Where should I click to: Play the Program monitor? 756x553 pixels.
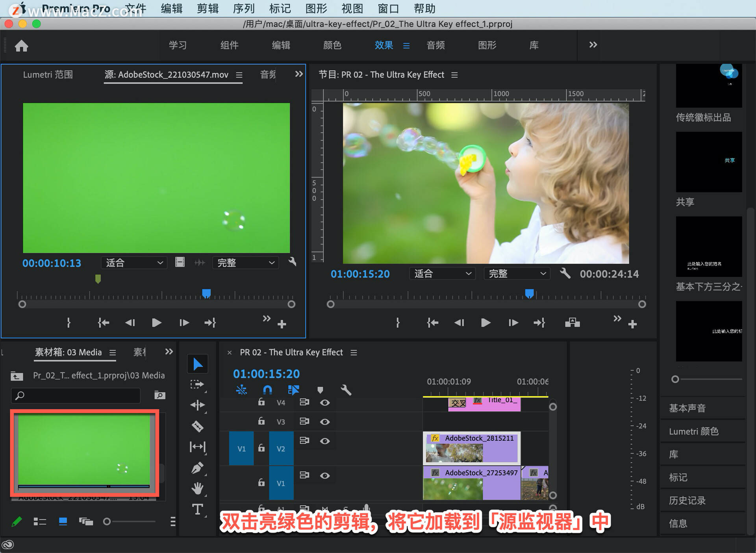tap(485, 323)
